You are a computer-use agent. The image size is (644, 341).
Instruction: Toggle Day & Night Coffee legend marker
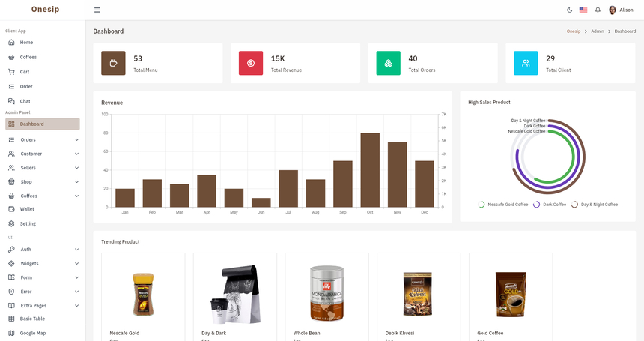574,204
